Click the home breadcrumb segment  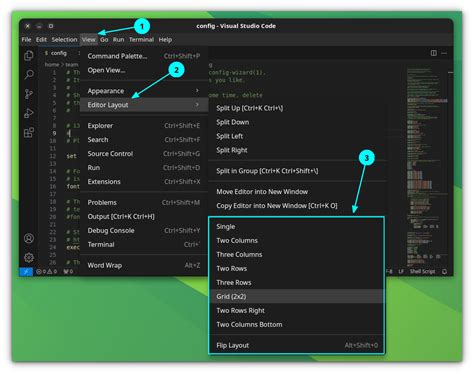click(52, 65)
